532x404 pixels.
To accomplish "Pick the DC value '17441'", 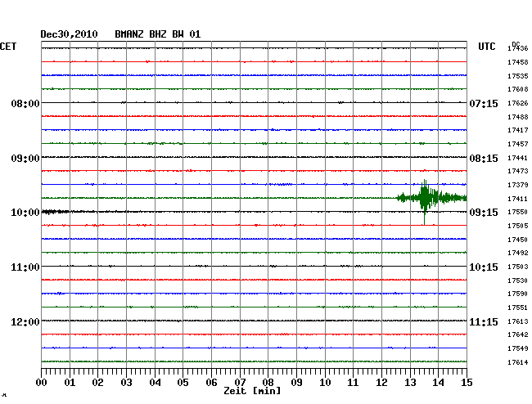I will (518, 158).
